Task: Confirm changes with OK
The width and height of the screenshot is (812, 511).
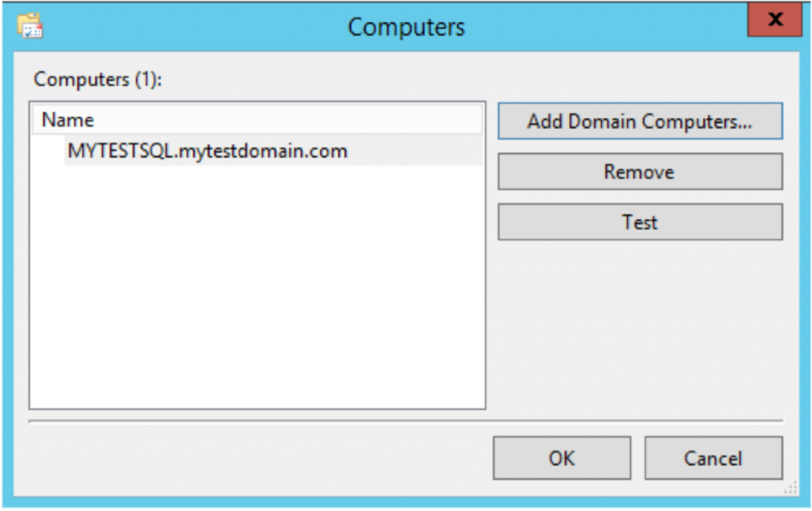Action: point(564,458)
